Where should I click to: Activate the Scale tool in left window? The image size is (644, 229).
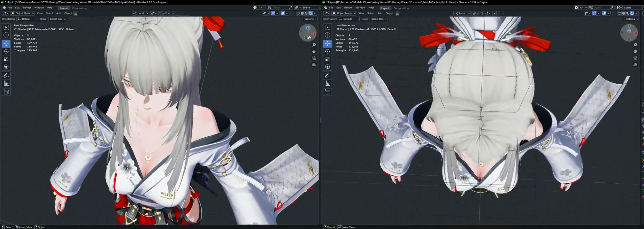coord(6,59)
